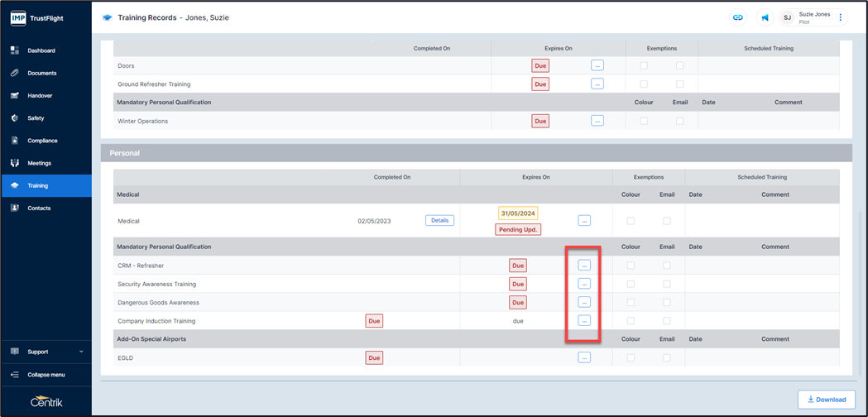868x417 pixels.
Task: Click the Dashboard icon in sidebar
Action: coord(15,50)
